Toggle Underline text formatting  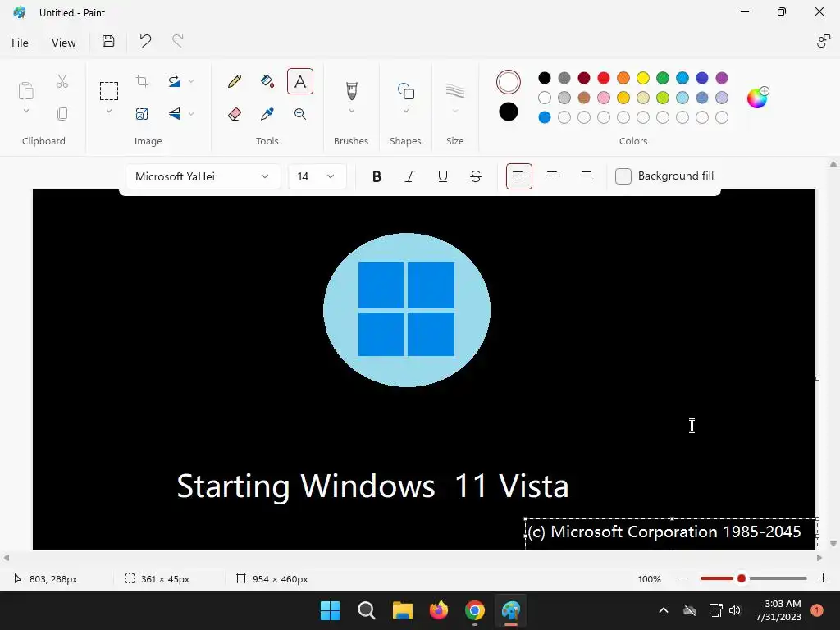pos(442,176)
